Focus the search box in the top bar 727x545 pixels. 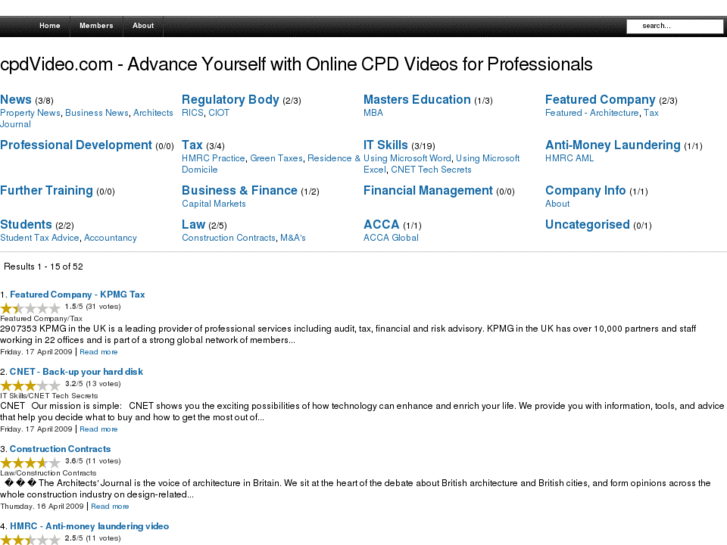pyautogui.click(x=674, y=26)
